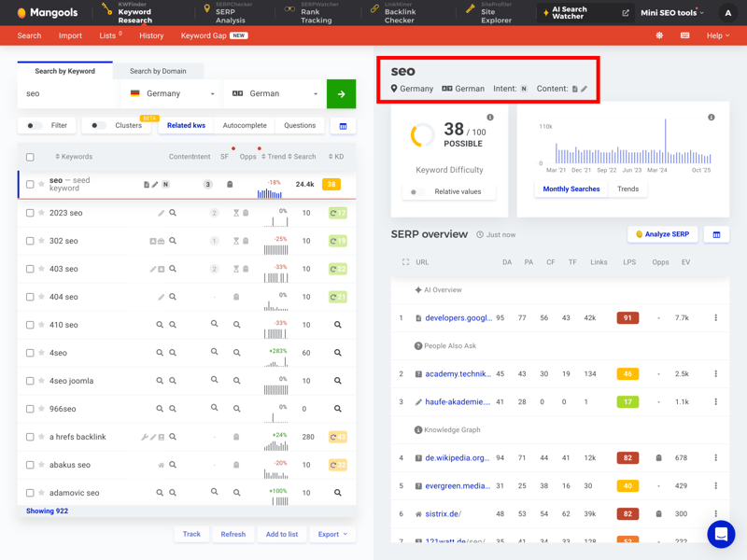Click the theme switcher sun icon
This screenshot has height=560, width=747.
tap(659, 35)
